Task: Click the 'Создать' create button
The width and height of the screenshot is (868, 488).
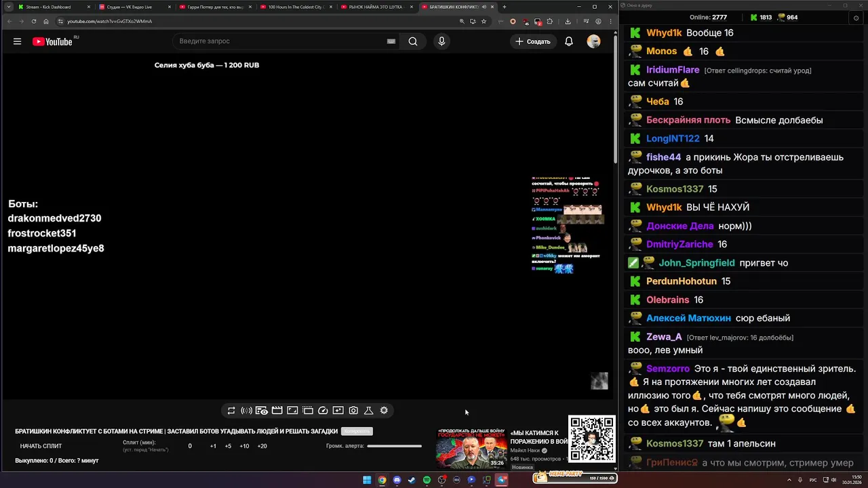Action: (x=533, y=41)
